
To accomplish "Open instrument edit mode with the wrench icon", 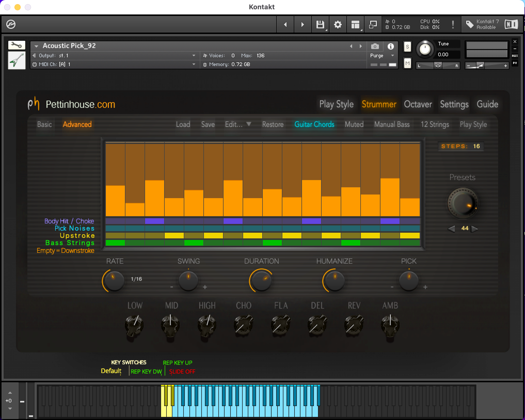I will pyautogui.click(x=17, y=45).
